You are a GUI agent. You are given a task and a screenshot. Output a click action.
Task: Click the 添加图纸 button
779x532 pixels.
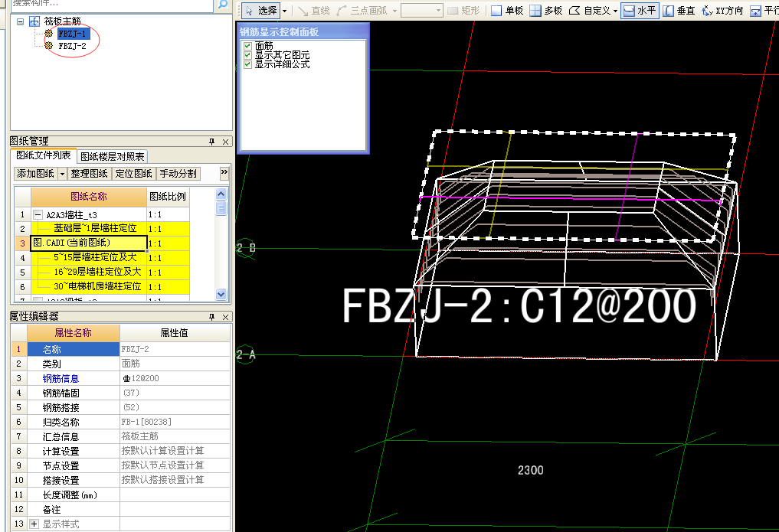[x=36, y=174]
